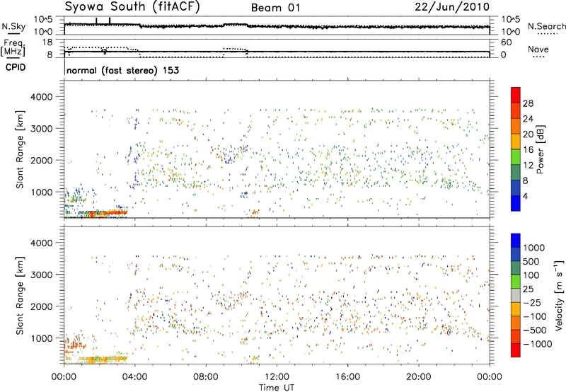Click the '12:00' time tick label

coord(277,377)
